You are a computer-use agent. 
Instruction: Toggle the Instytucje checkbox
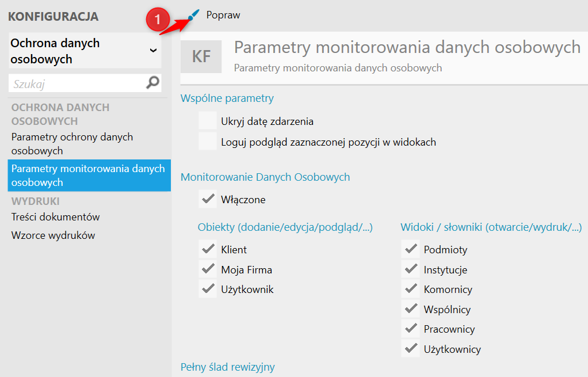pos(410,269)
